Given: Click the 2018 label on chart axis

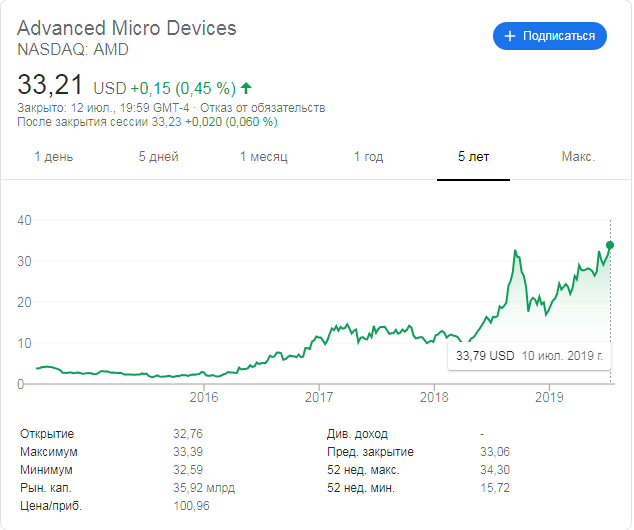Looking at the screenshot, I should [434, 397].
